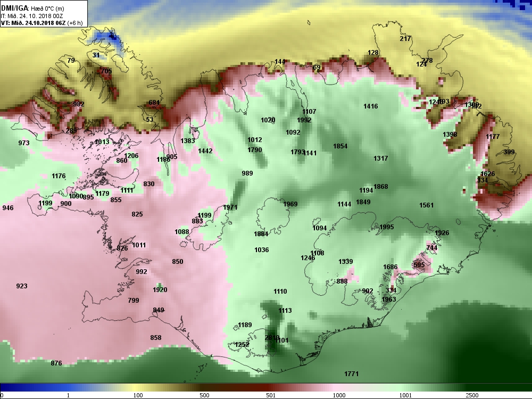Click the legend label "2500"
532x399 pixels.
(x=472, y=395)
